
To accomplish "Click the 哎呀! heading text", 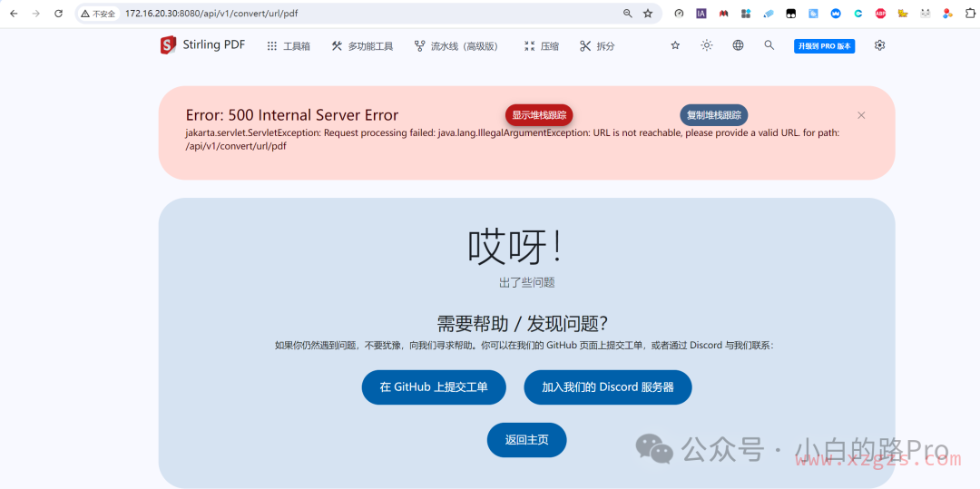I will (x=515, y=246).
